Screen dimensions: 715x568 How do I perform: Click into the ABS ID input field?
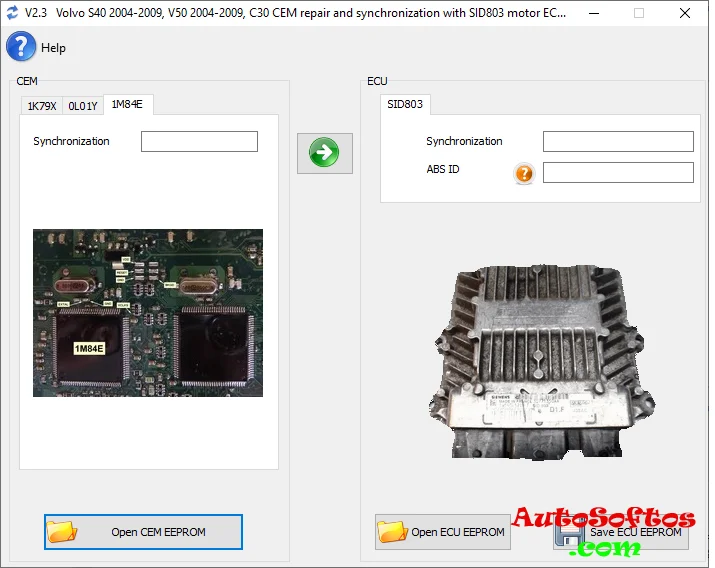pyautogui.click(x=617, y=173)
